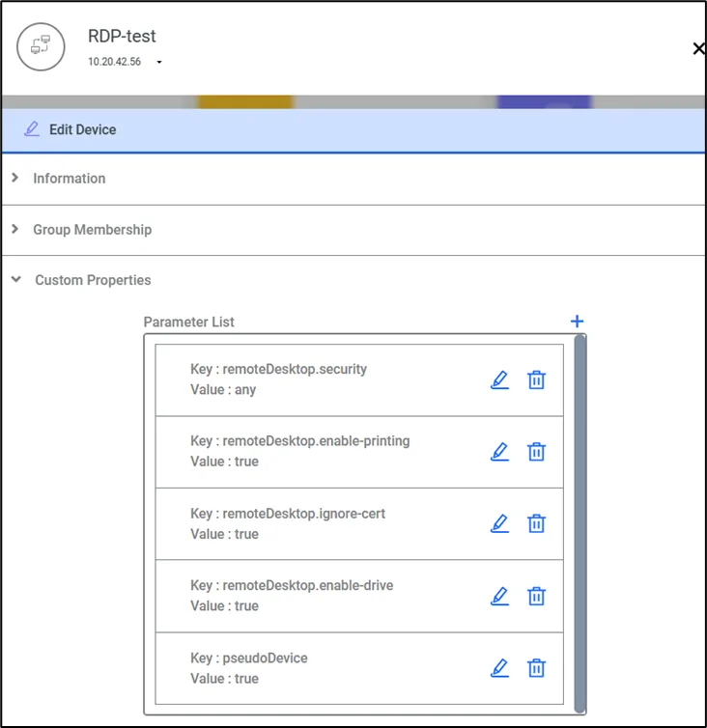Select the 'Key : remoteDesktop.security' text
The width and height of the screenshot is (707, 728).
[x=278, y=369]
